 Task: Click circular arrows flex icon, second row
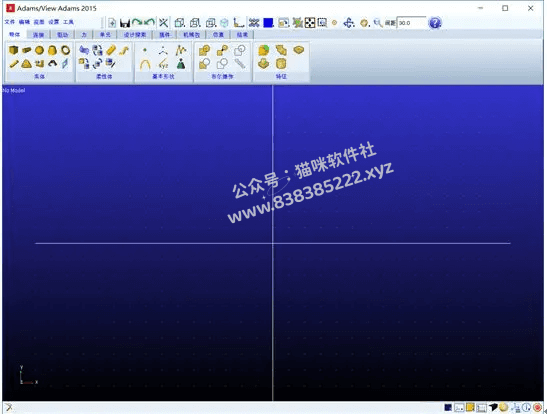click(x=97, y=63)
